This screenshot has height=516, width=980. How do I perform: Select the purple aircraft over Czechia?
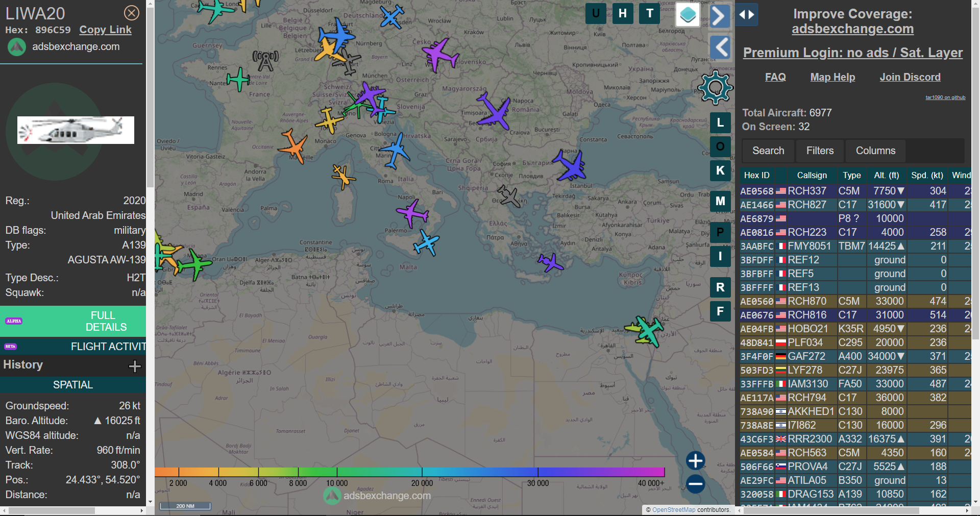coord(439,55)
